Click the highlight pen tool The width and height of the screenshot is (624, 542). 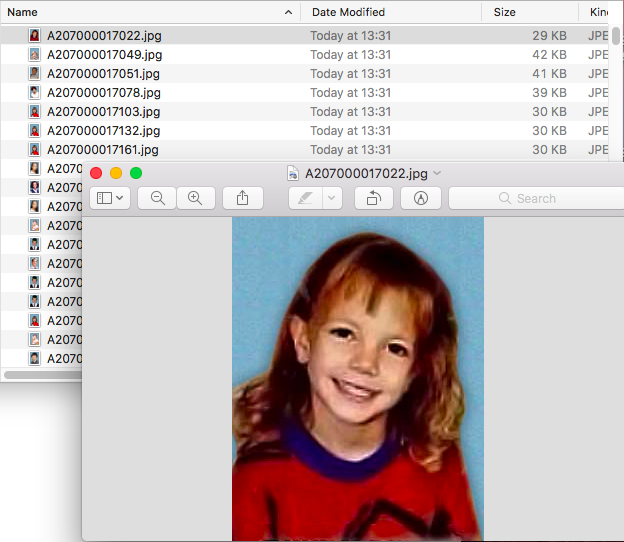[x=304, y=198]
